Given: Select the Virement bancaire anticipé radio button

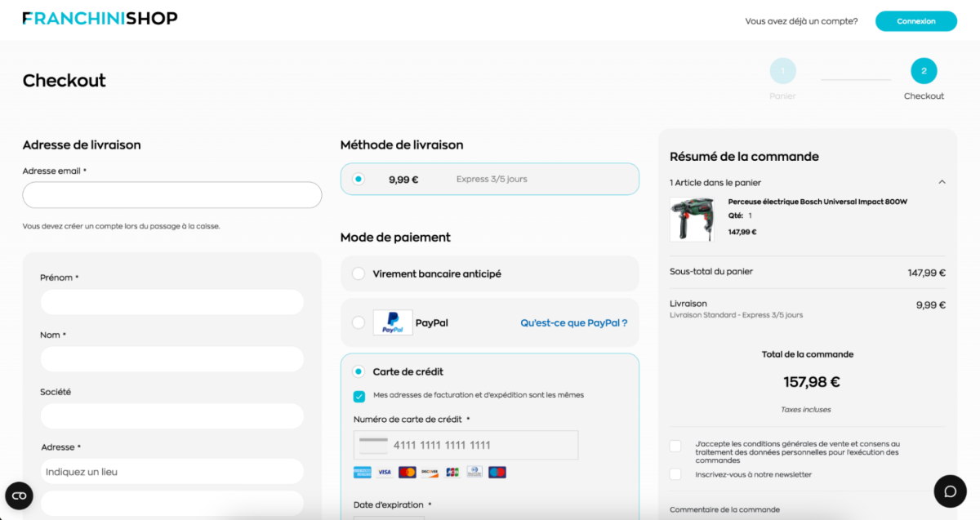Looking at the screenshot, I should (x=359, y=273).
